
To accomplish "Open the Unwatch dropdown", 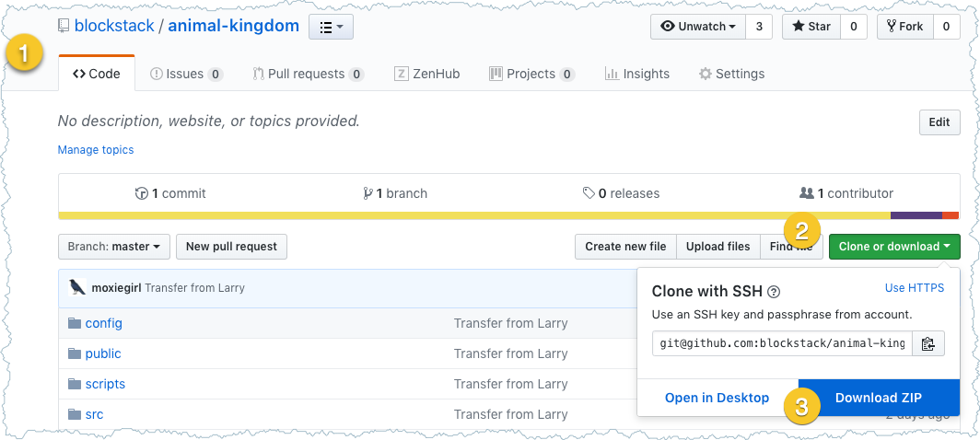I will pyautogui.click(x=697, y=27).
